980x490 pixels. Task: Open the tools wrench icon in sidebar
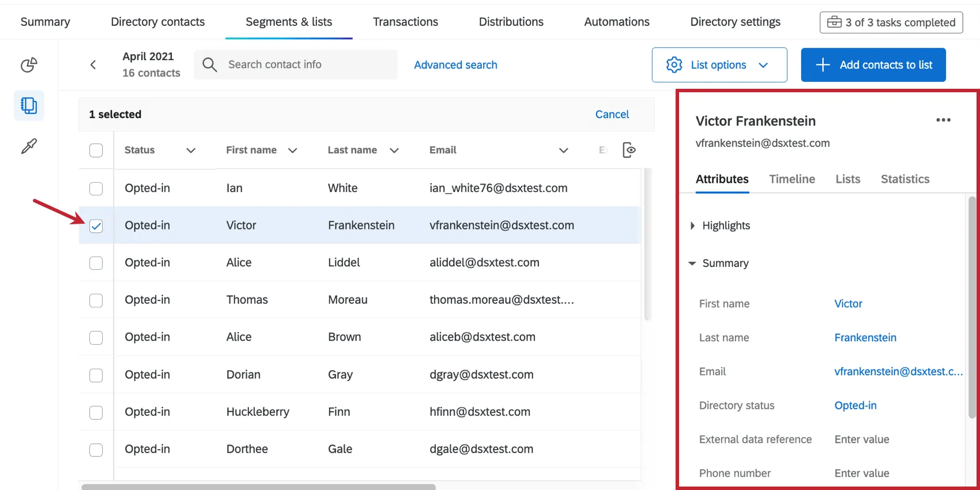(x=29, y=146)
